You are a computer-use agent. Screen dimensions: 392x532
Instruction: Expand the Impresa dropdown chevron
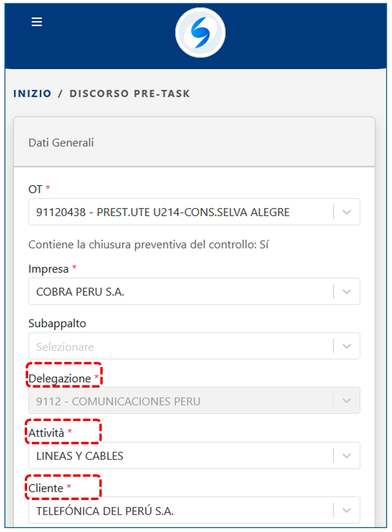pos(346,292)
